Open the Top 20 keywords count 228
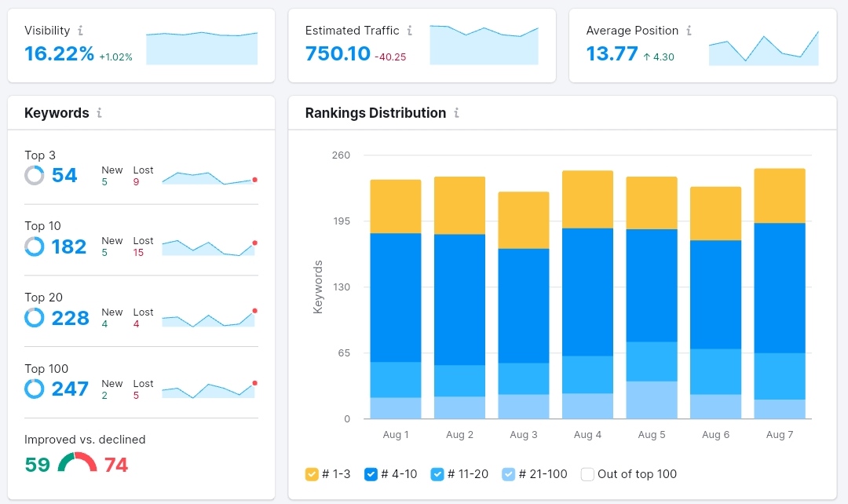This screenshot has width=848, height=504. point(71,318)
